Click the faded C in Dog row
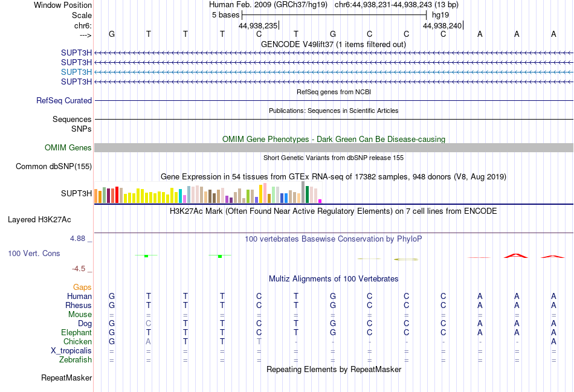The height and width of the screenshot is (392, 574). 148,324
